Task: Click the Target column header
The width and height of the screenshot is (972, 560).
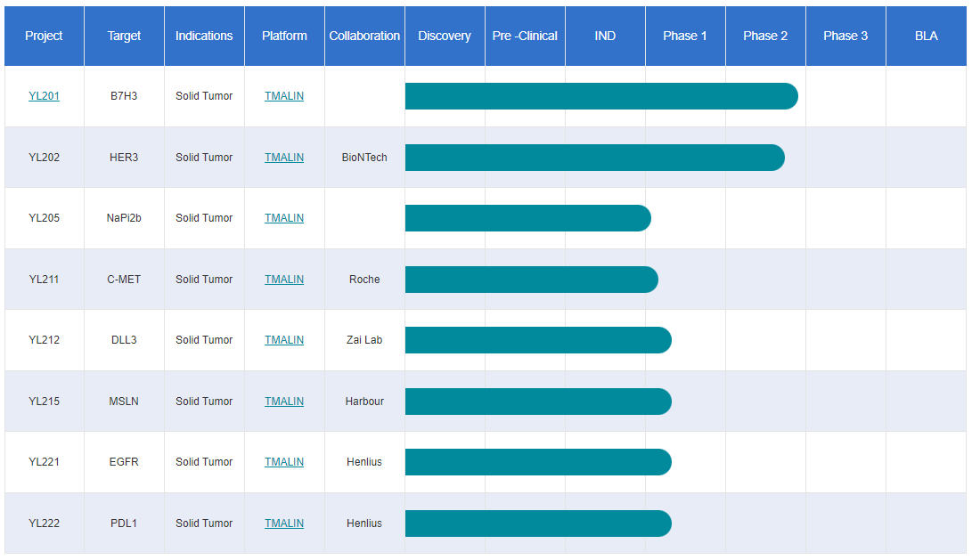Action: click(124, 36)
